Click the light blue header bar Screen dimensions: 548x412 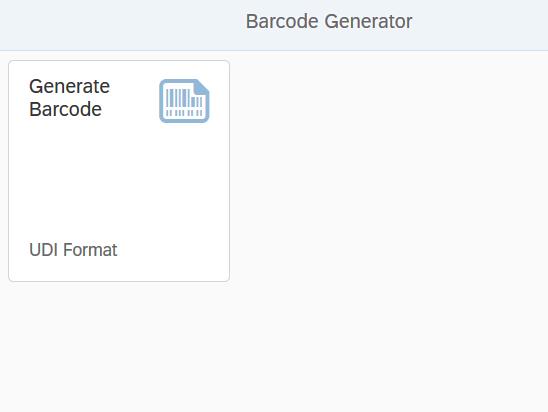274,25
